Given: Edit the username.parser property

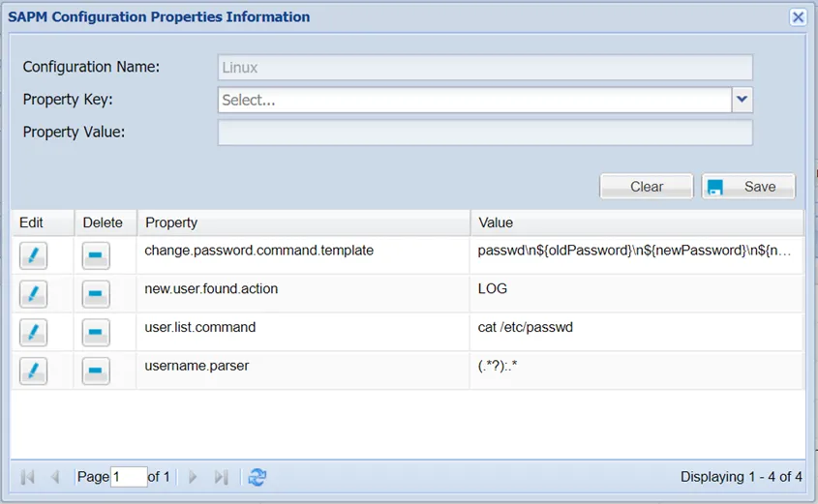Looking at the screenshot, I should tap(33, 371).
